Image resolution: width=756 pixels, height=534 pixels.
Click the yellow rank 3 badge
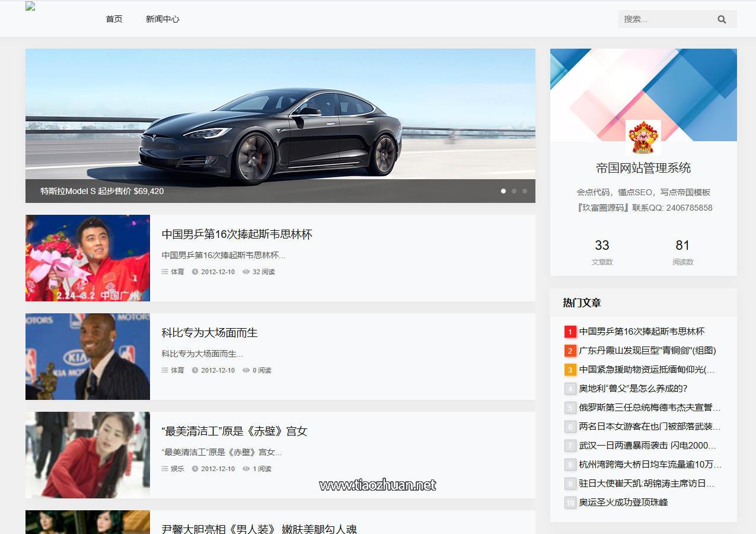click(x=570, y=370)
